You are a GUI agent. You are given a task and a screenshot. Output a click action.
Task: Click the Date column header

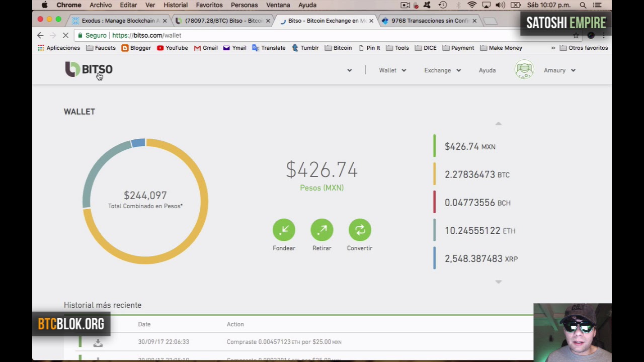tap(144, 324)
